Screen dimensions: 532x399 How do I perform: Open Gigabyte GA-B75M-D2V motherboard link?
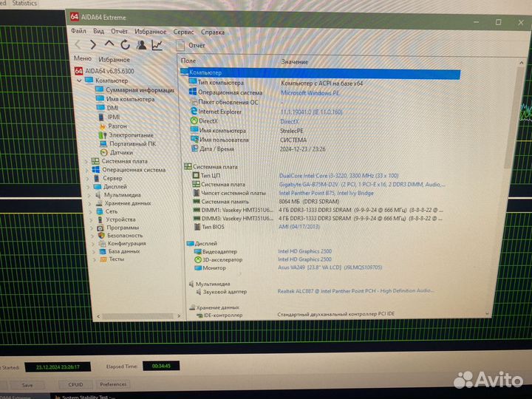tap(362, 184)
